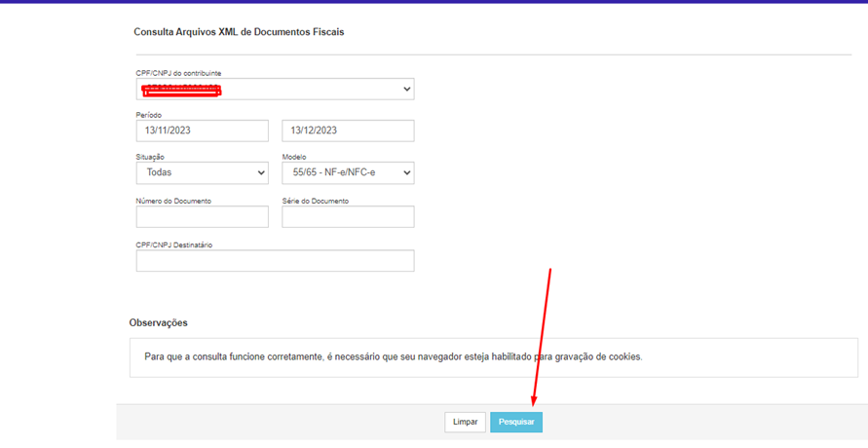Click the CPF/CNPJ Destinatário label

pos(174,245)
